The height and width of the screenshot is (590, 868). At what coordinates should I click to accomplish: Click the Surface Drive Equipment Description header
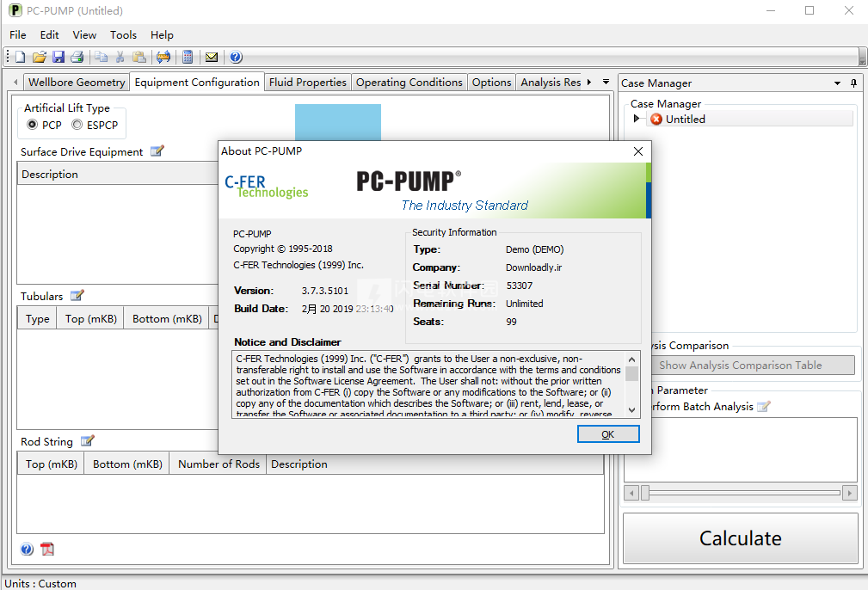coord(118,175)
